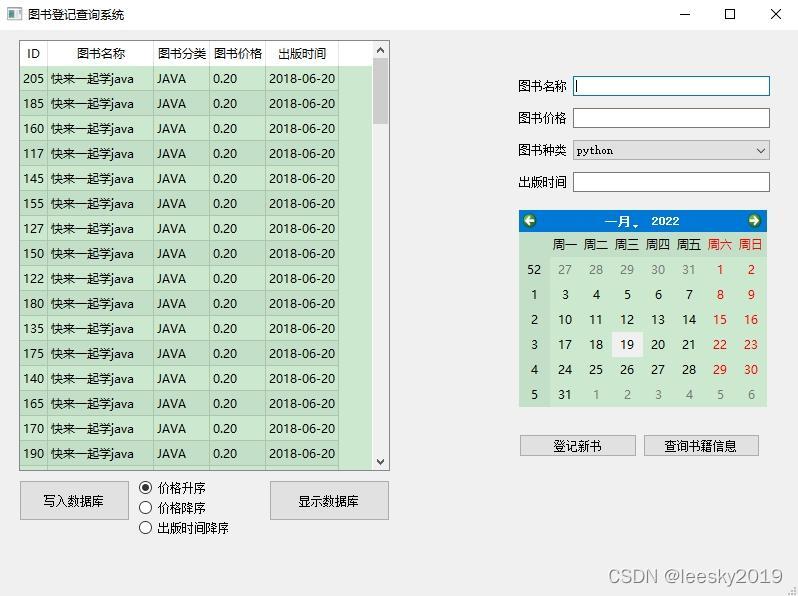Open the 图书种类 python dropdown
The width and height of the screenshot is (798, 596).
point(671,150)
